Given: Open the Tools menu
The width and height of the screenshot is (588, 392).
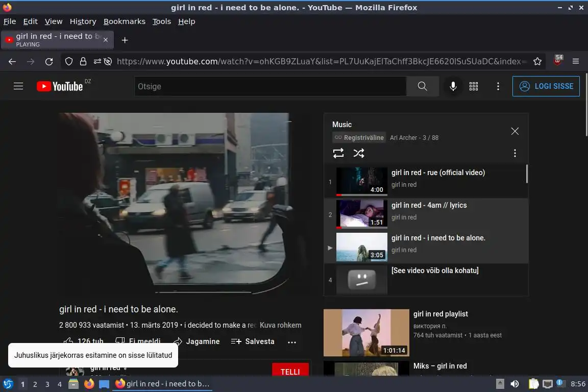Looking at the screenshot, I should tap(162, 21).
